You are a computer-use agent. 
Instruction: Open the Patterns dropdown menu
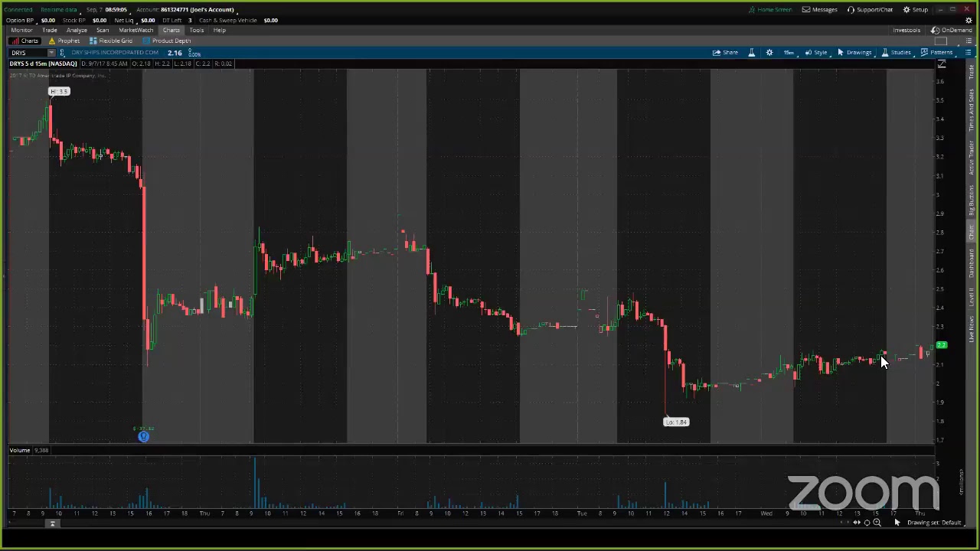[937, 53]
